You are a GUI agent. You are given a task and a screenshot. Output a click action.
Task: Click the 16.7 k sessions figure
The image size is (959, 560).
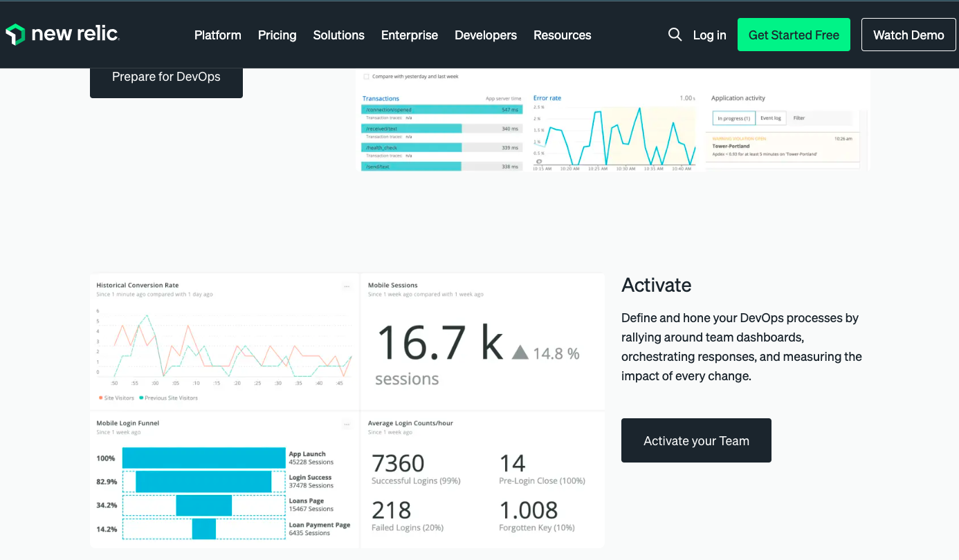440,344
